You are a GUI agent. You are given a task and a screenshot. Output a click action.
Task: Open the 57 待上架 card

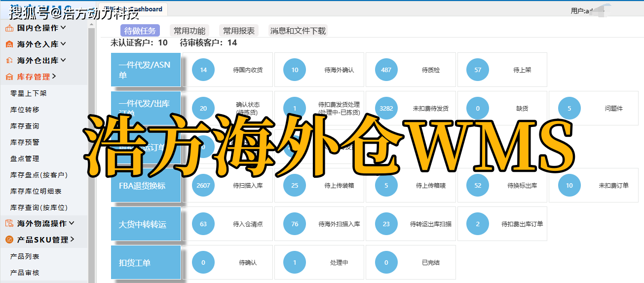pos(502,70)
